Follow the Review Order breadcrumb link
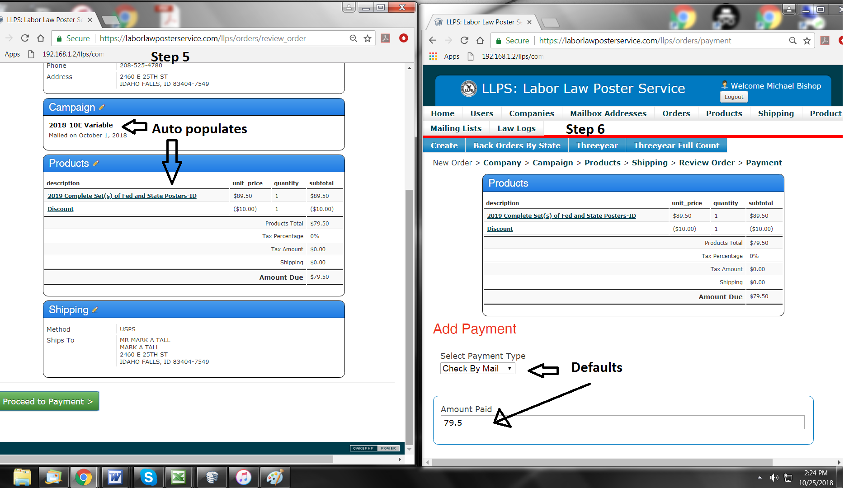 pyautogui.click(x=707, y=163)
